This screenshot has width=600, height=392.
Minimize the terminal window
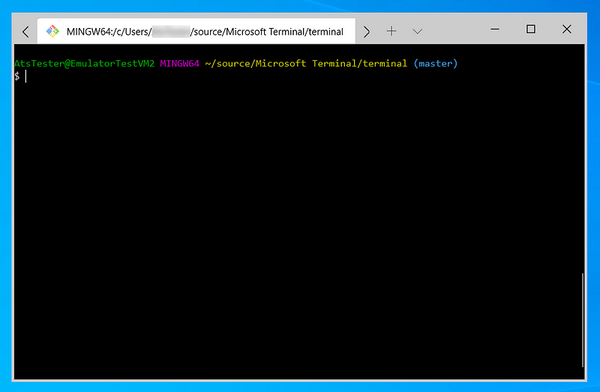point(495,29)
